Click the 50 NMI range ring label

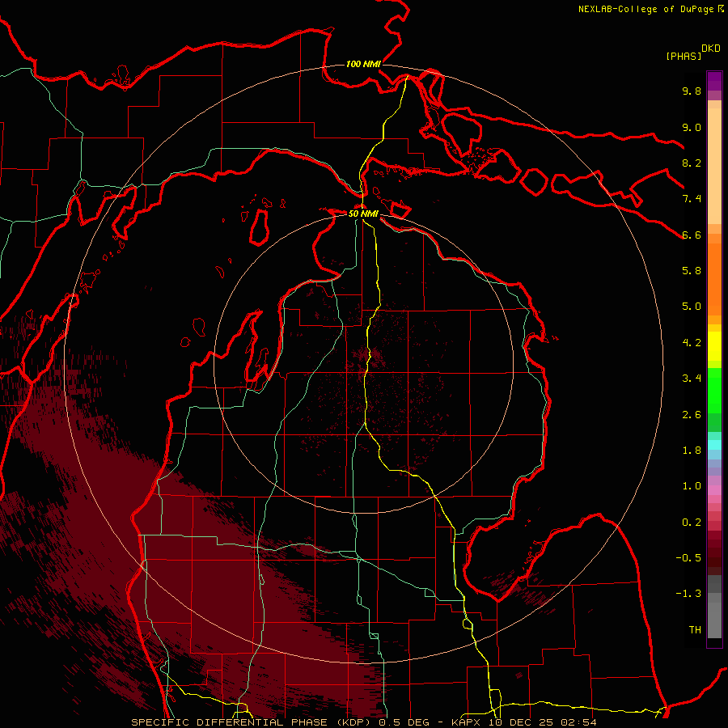(363, 214)
